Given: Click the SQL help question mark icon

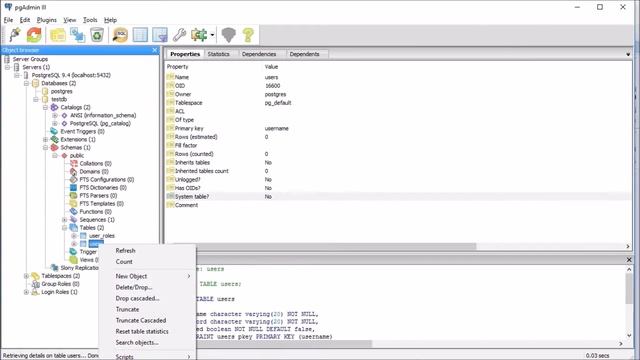Looking at the screenshot, I should click(248, 35).
